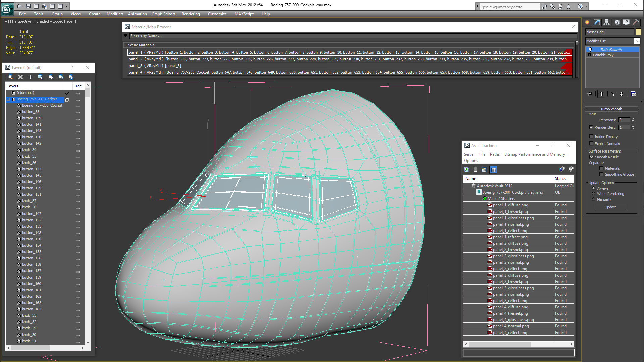
Task: Open the Graph Editors menu
Action: [163, 14]
